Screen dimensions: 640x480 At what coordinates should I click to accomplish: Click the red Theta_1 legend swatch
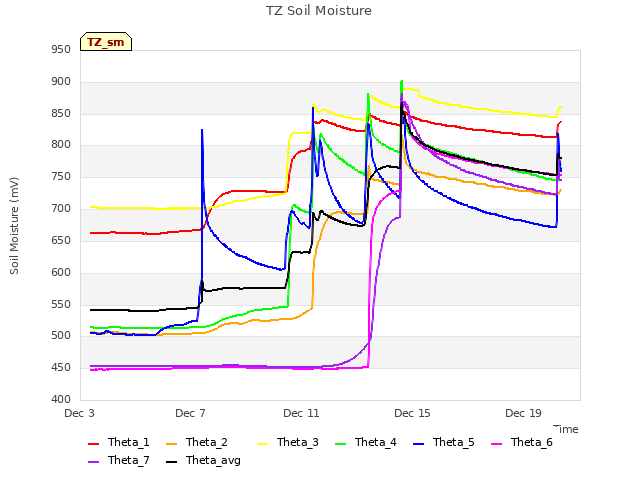click(x=93, y=444)
